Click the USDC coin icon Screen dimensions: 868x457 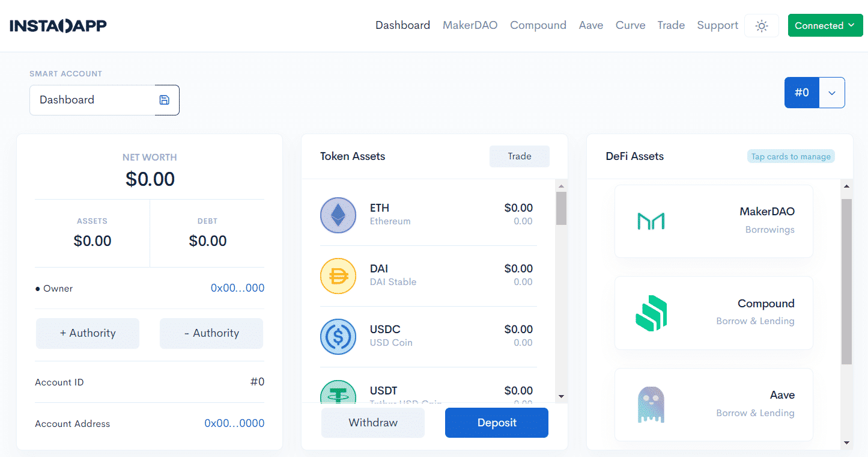338,337
